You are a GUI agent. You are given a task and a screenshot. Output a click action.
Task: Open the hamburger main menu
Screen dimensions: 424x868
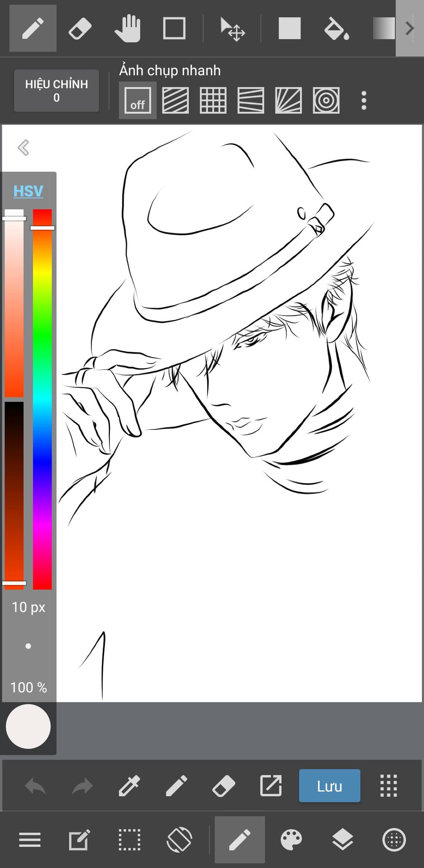pyautogui.click(x=30, y=840)
